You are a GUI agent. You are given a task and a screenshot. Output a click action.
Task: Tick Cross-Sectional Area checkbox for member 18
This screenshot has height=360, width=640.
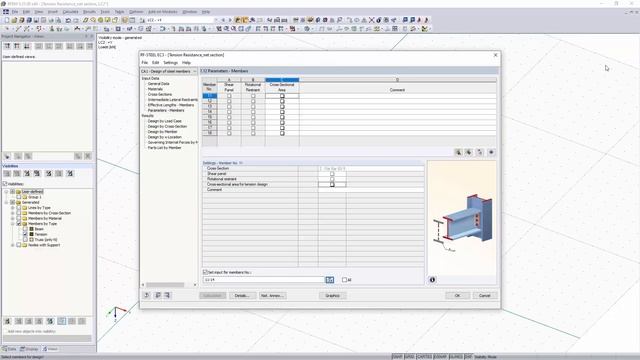282,133
